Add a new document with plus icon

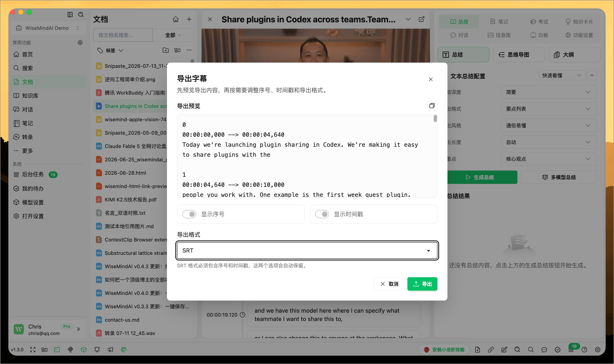[189, 19]
